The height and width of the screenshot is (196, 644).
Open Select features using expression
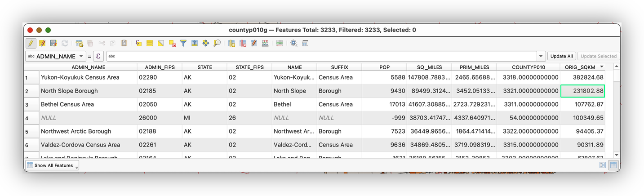138,43
